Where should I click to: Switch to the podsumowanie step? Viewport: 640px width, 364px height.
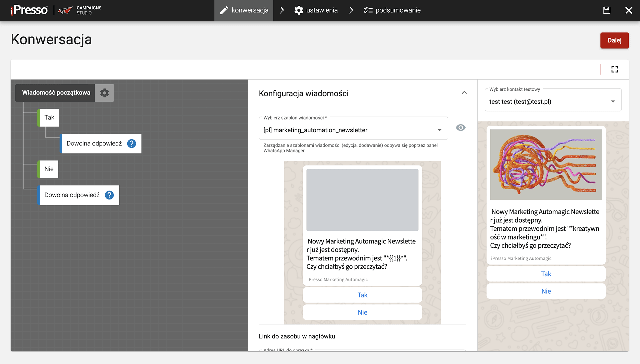(x=392, y=10)
